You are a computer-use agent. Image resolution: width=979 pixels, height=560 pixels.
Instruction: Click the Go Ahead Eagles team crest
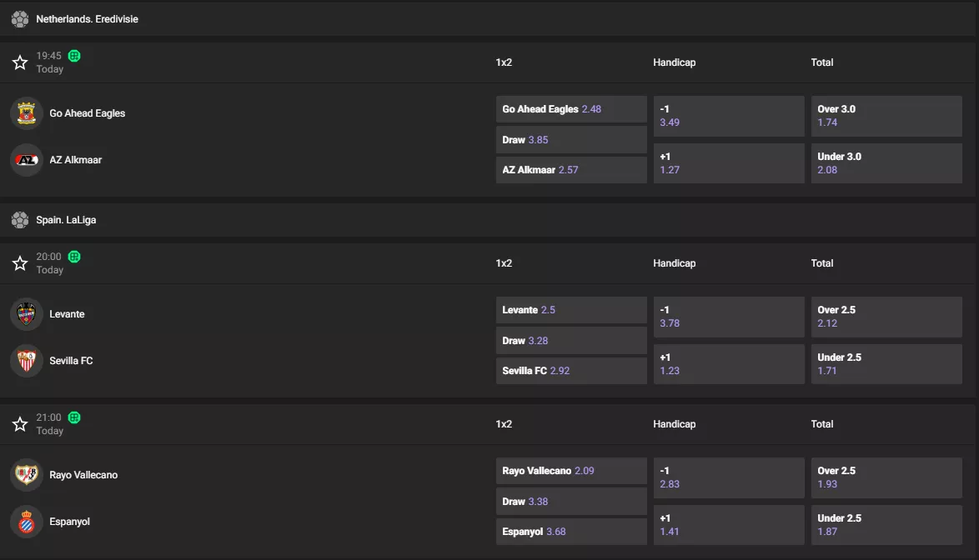[x=26, y=112]
